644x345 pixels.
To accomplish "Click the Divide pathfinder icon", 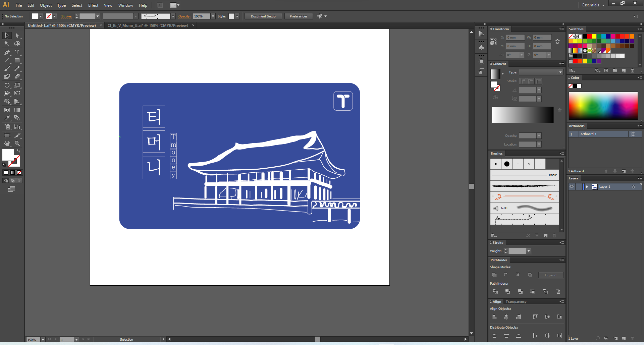I will coord(495,292).
